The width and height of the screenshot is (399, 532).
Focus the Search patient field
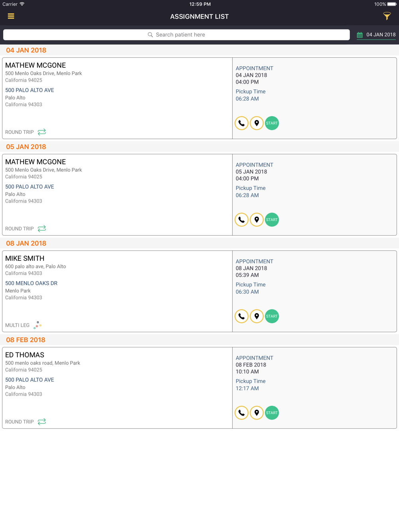[176, 35]
